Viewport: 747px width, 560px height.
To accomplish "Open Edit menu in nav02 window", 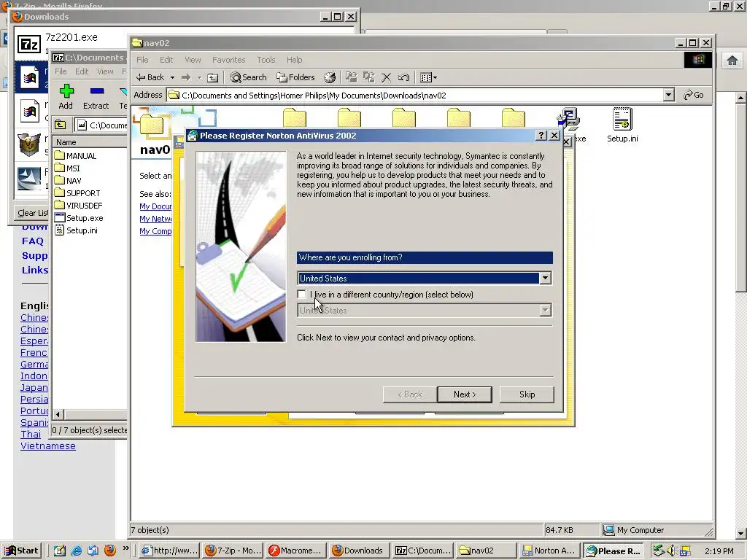I will click(166, 60).
